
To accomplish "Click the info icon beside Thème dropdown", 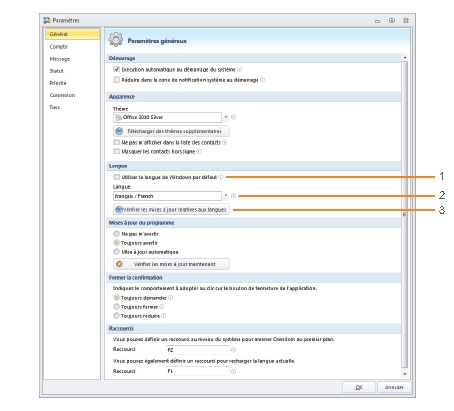I will click(x=233, y=117).
